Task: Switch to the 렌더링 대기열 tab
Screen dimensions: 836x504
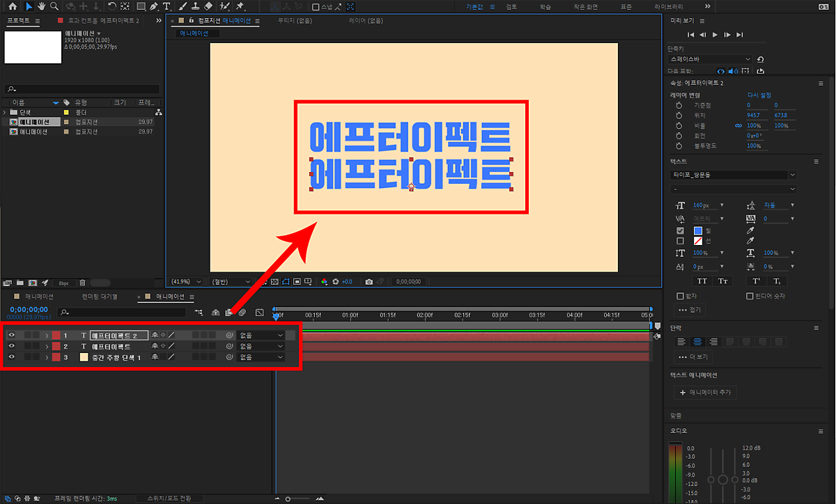Action: click(100, 297)
